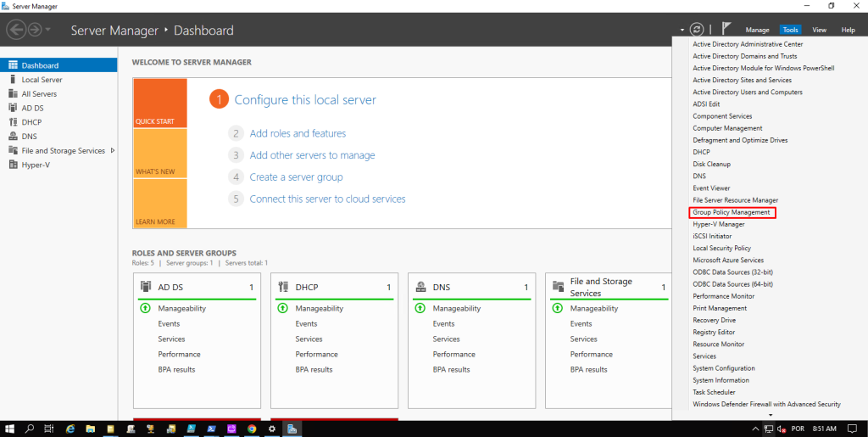Open Active Directory Users and Computers

click(x=748, y=92)
